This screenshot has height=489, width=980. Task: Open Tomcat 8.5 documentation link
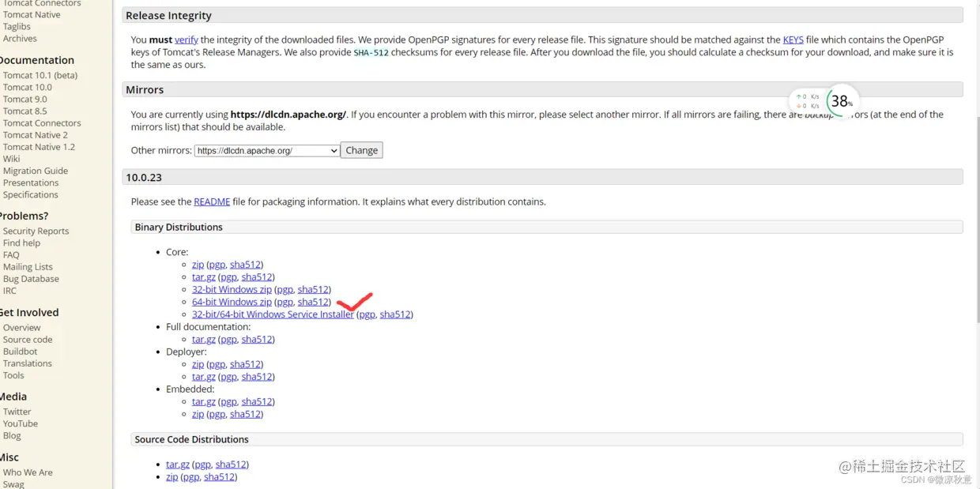pyautogui.click(x=25, y=111)
